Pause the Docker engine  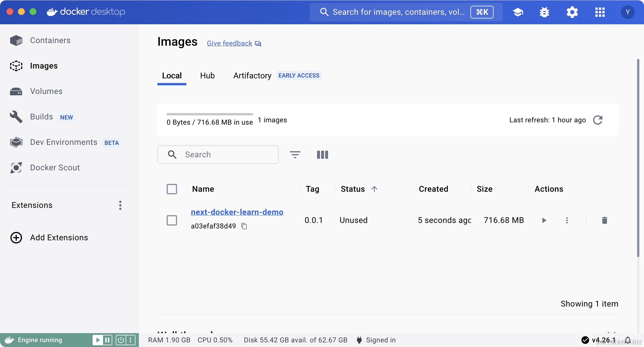[x=107, y=340]
